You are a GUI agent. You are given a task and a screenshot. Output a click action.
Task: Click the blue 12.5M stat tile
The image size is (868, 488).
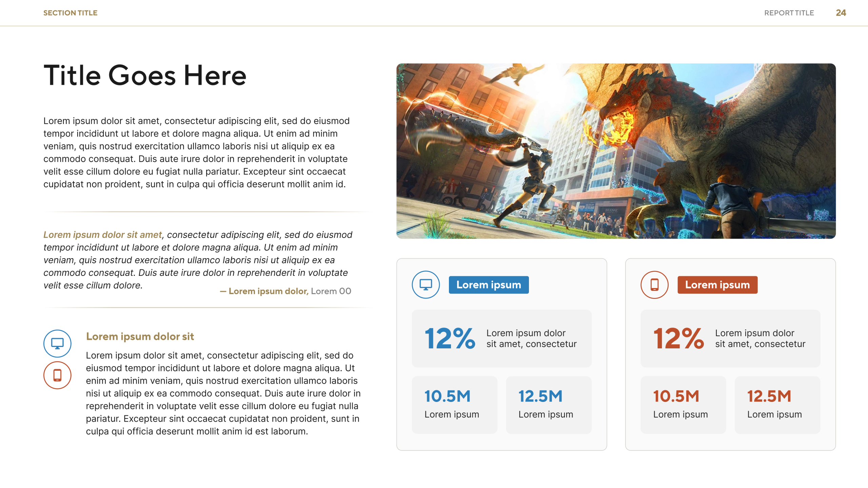(x=548, y=405)
